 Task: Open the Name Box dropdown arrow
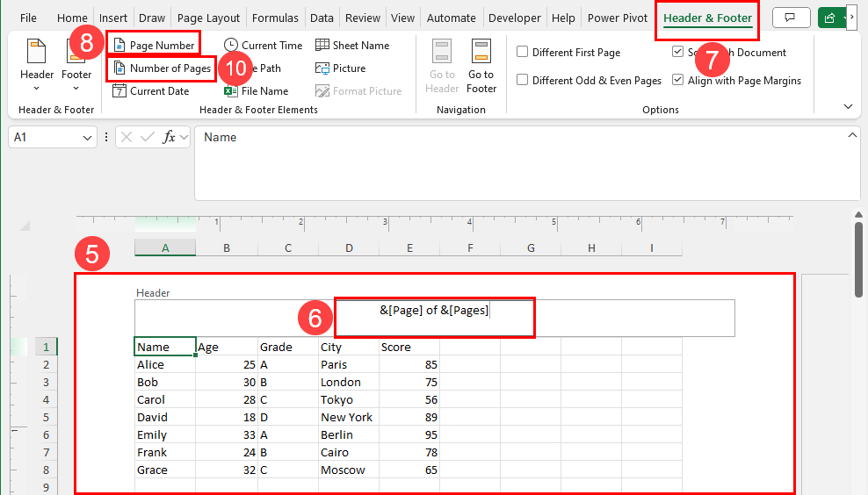click(87, 138)
